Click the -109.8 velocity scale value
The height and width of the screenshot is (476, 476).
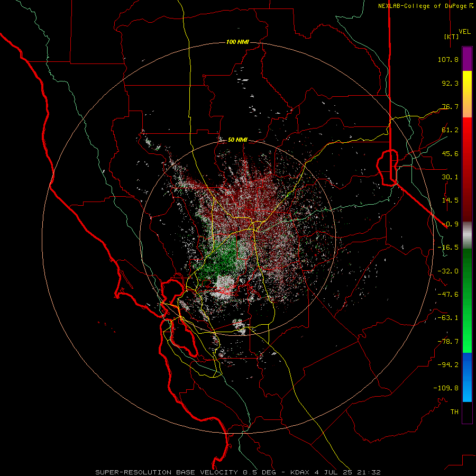pyautogui.click(x=446, y=388)
